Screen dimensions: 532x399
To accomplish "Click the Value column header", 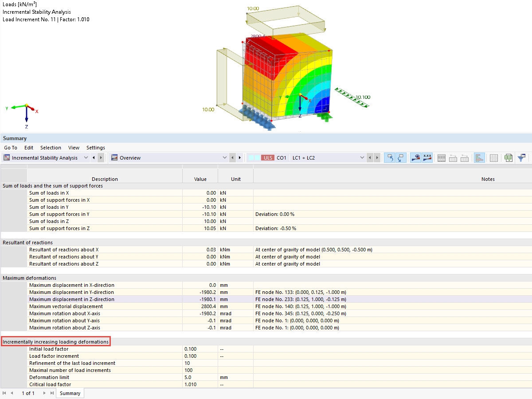I will [x=200, y=179].
